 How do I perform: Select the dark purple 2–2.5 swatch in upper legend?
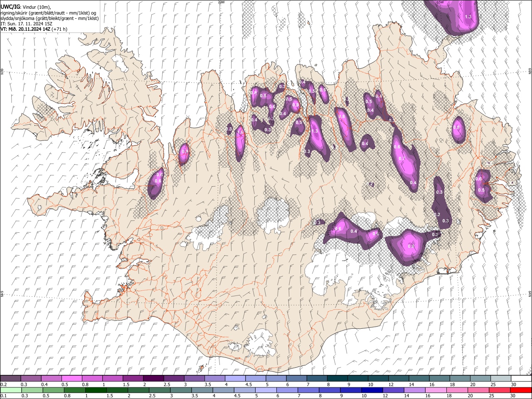[153, 378]
